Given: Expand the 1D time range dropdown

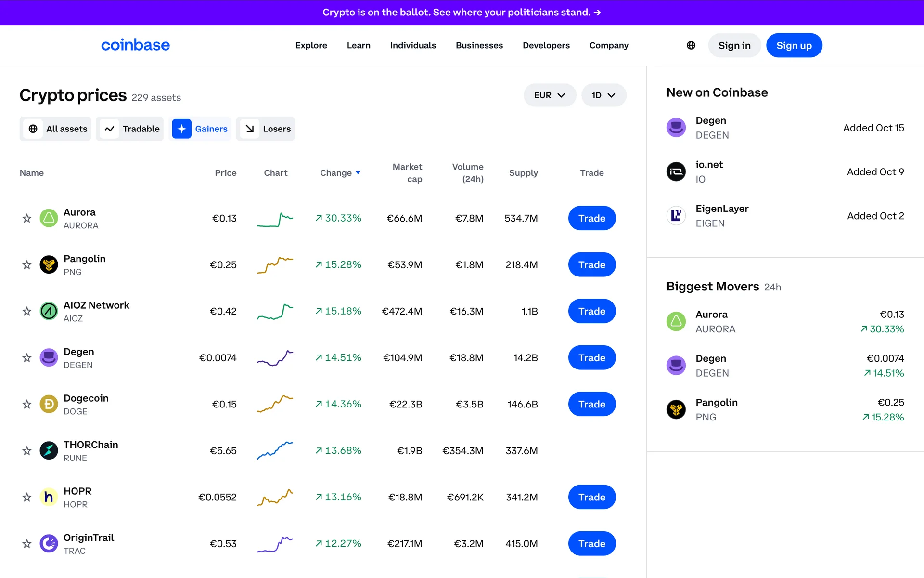Looking at the screenshot, I should (x=603, y=95).
